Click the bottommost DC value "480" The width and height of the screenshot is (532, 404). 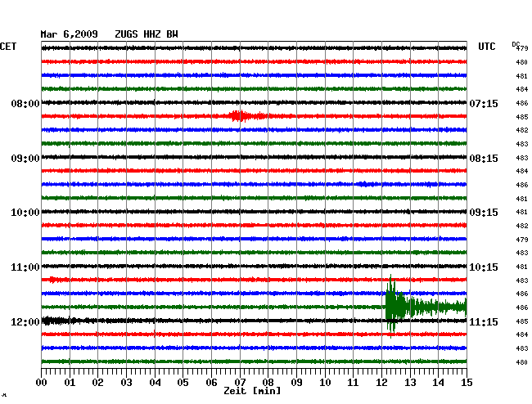[522, 362]
